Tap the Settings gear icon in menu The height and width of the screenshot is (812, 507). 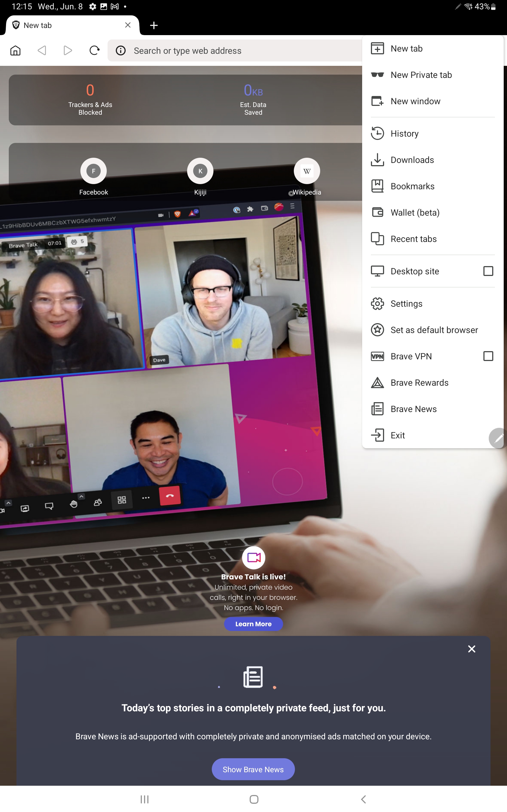click(377, 303)
